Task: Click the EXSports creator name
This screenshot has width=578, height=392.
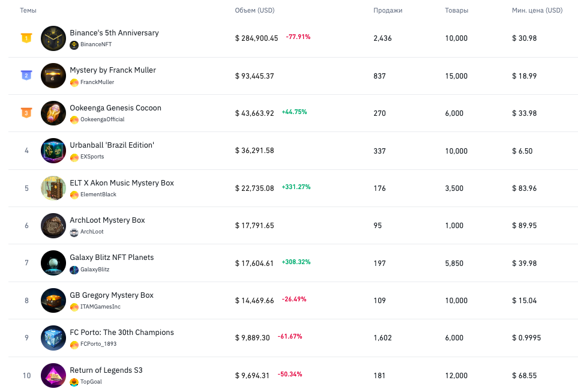Action: [x=92, y=156]
